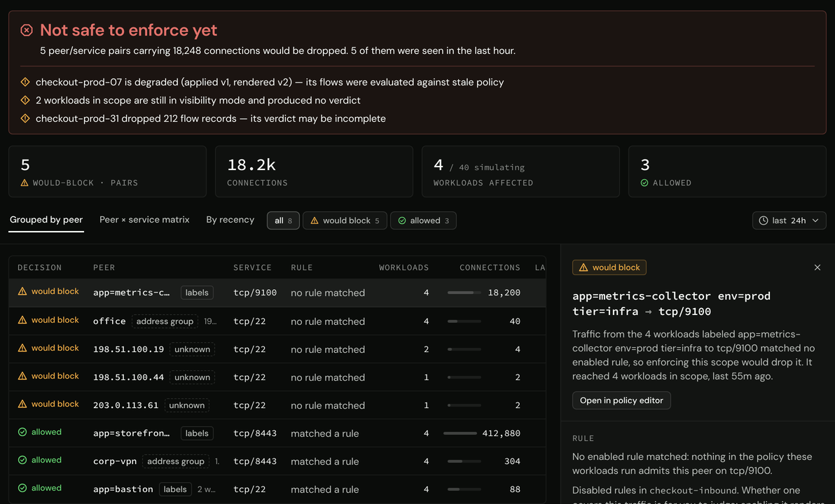835x504 pixels.
Task: Click the warning icon on the 198.51.100.44 row
Action: tap(22, 376)
